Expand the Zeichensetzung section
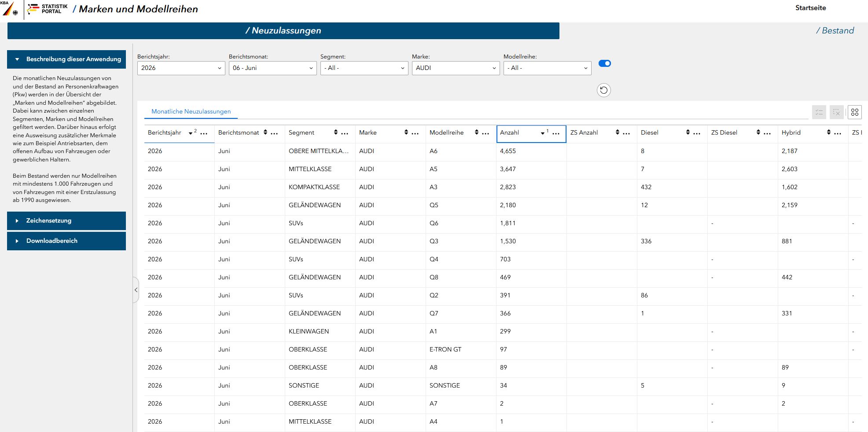The height and width of the screenshot is (432, 868). (66, 221)
